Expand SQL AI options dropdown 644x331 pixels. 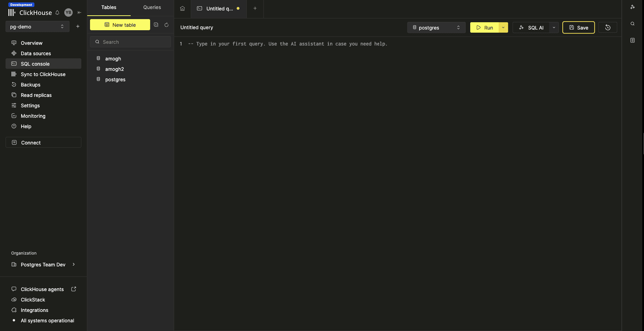(554, 27)
